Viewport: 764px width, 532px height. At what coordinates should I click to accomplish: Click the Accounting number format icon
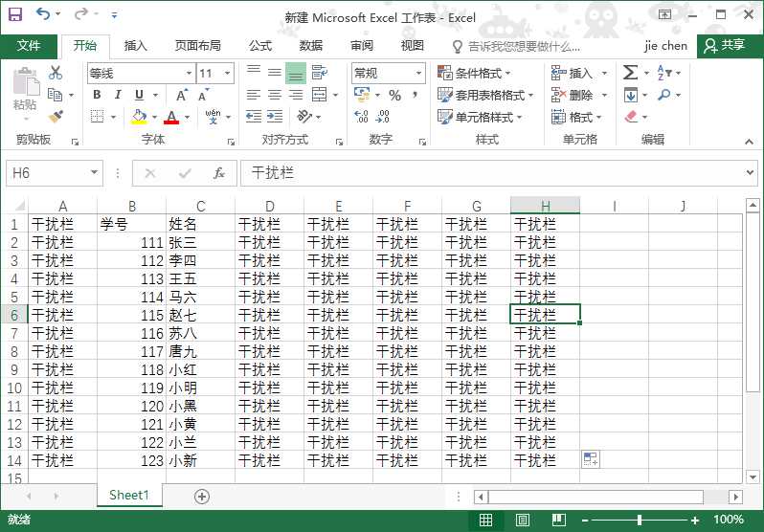(362, 95)
